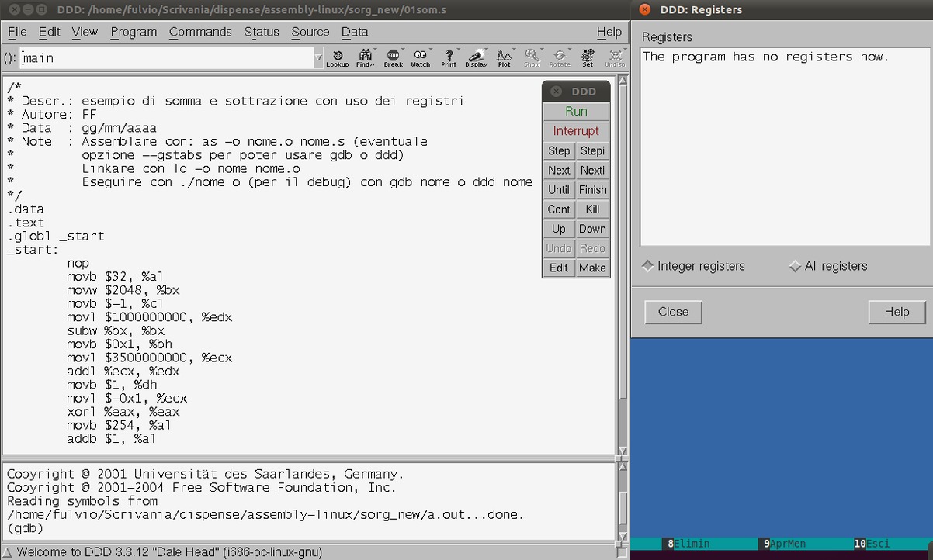The image size is (933, 560).
Task: Click the 'movb $32, %al' source line
Action: pyautogui.click(x=115, y=277)
